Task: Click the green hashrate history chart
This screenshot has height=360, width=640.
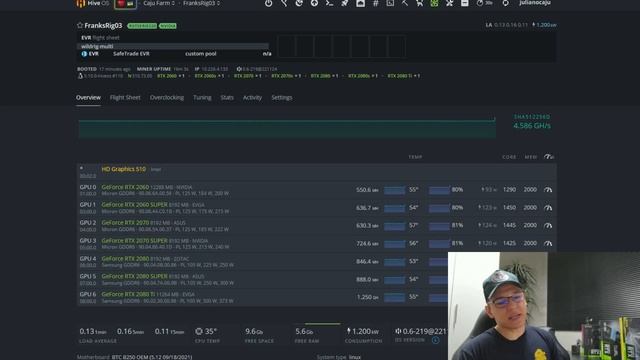Action: click(x=287, y=128)
